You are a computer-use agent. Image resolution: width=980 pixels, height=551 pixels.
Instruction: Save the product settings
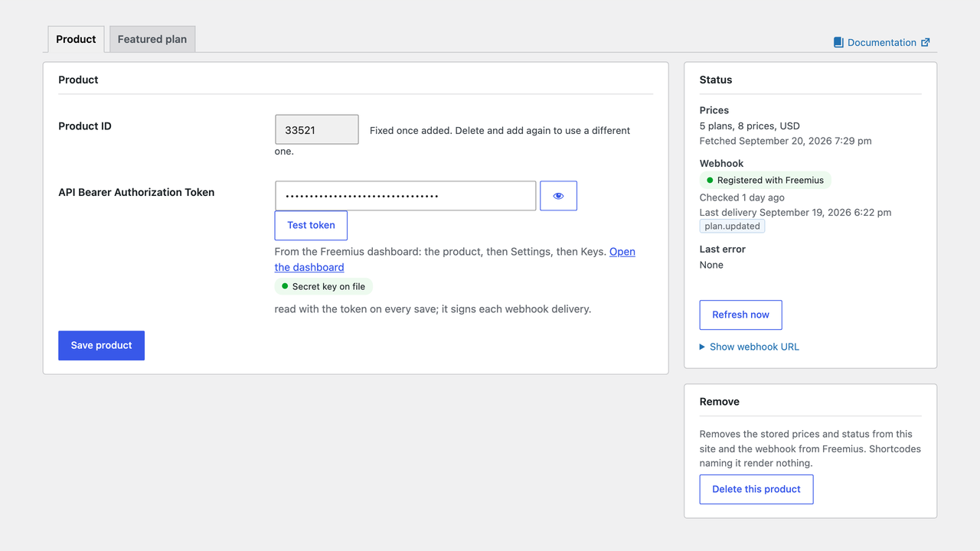pyautogui.click(x=101, y=345)
